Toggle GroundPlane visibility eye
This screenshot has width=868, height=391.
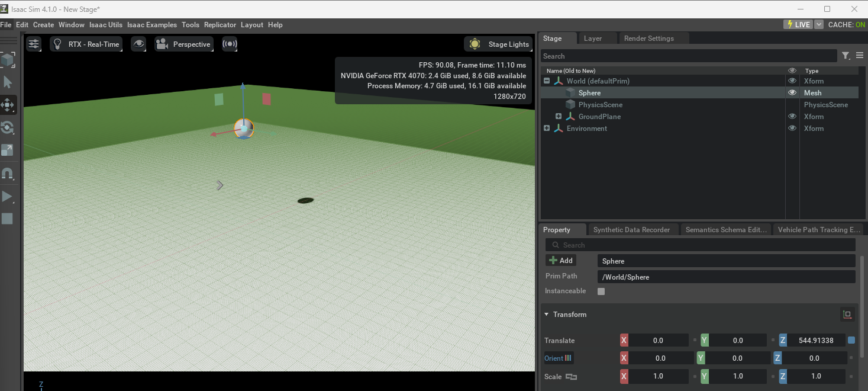[x=792, y=117]
